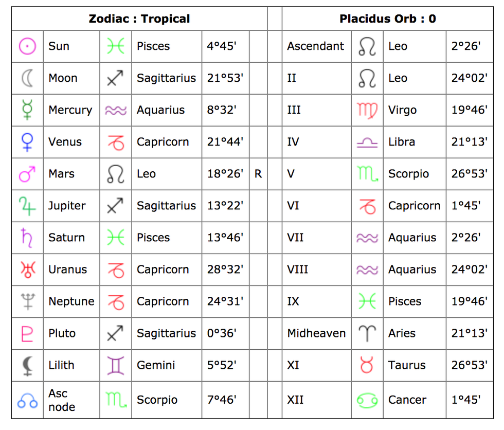Click the Zodiac : Tropical header
The image size is (504, 430).
tap(139, 19)
